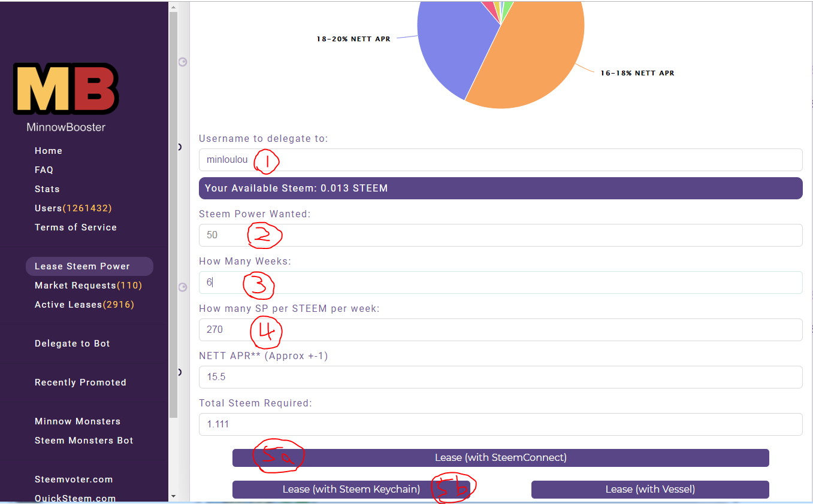The image size is (813, 504).
Task: Open Terms of Service
Action: pos(75,227)
